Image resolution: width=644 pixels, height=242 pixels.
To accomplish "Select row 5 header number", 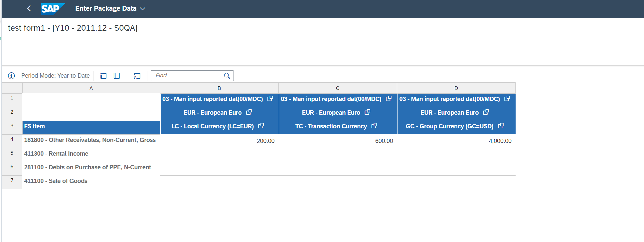I will [x=12, y=153].
